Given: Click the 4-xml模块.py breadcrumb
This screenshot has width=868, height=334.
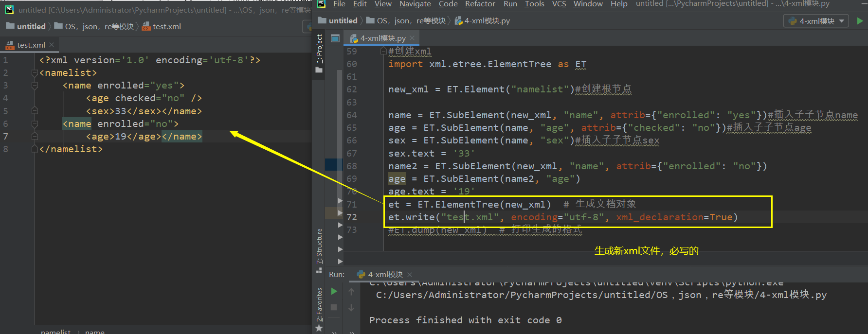Looking at the screenshot, I should [482, 20].
